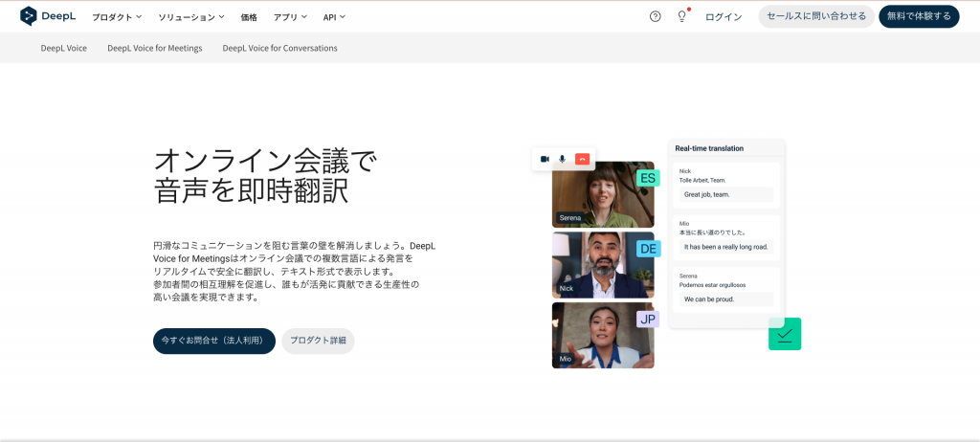980x442 pixels.
Task: Click the 'Tolle Arbeit, Team.' line
Action: click(x=702, y=180)
